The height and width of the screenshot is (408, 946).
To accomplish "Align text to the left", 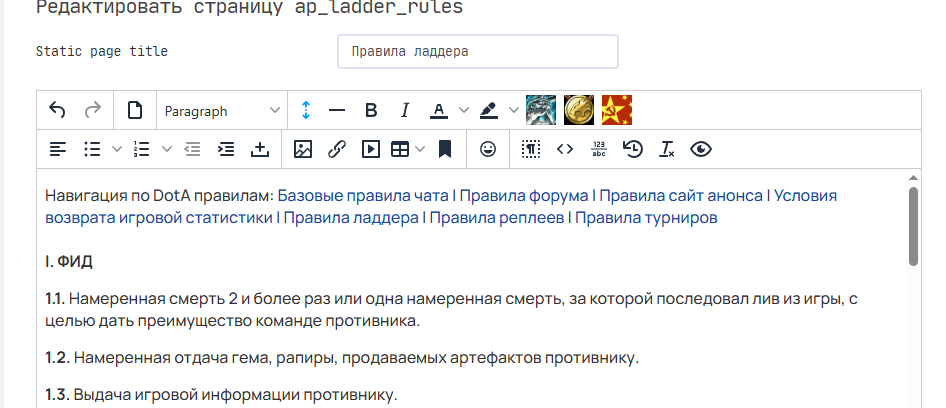I will pos(58,149).
